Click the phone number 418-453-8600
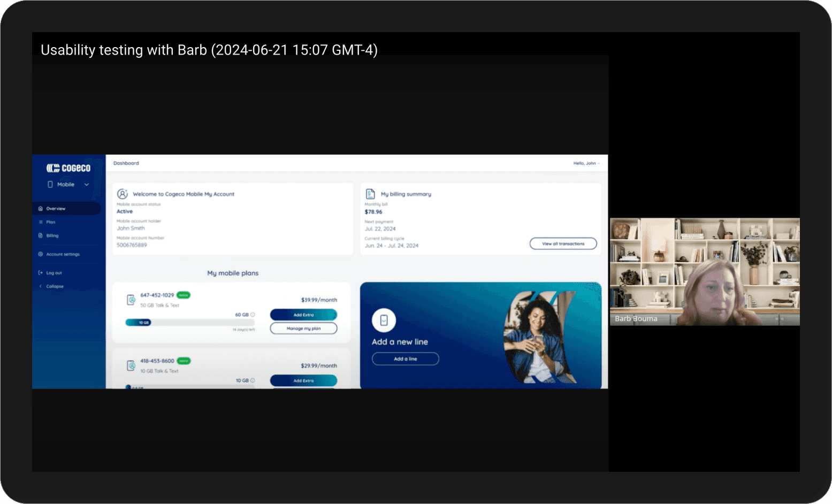832x504 pixels. 157,361
